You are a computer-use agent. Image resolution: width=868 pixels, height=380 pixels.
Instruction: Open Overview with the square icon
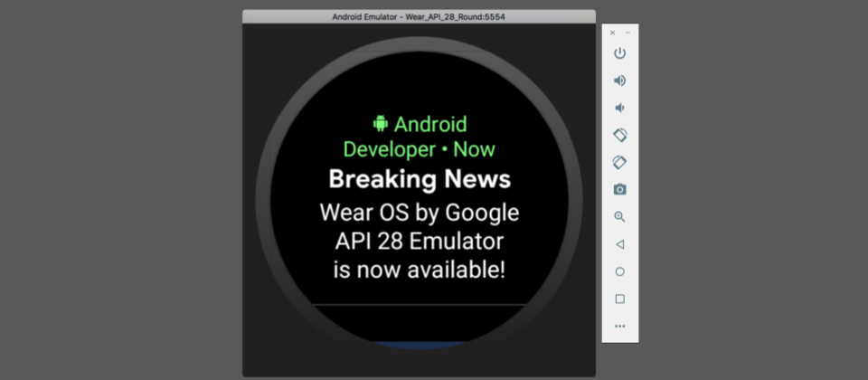pyautogui.click(x=619, y=299)
